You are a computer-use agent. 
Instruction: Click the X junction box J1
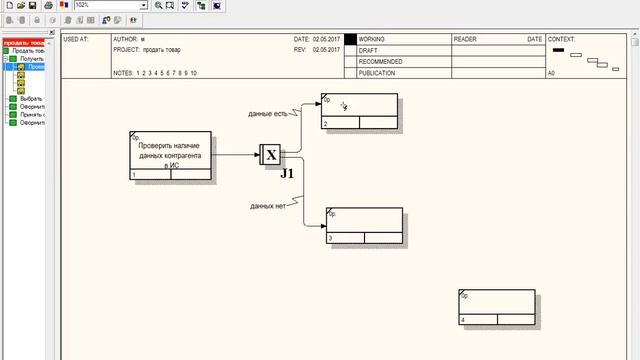[x=270, y=155]
